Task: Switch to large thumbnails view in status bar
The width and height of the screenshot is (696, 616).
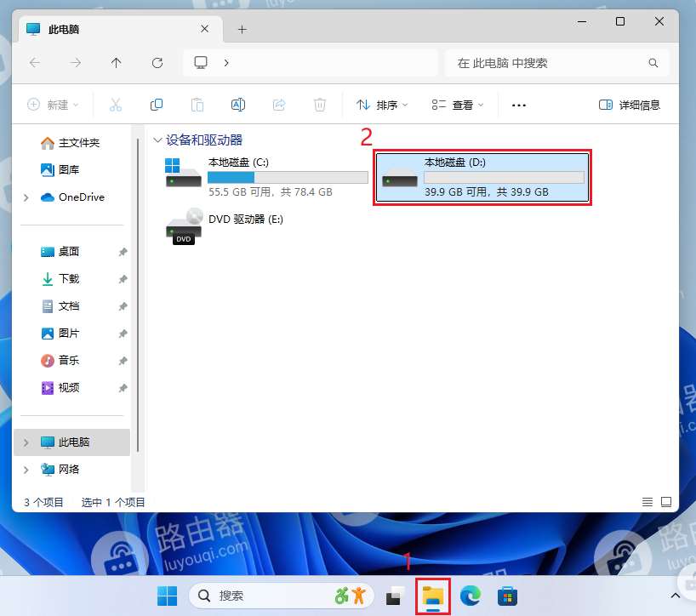Action: [666, 502]
